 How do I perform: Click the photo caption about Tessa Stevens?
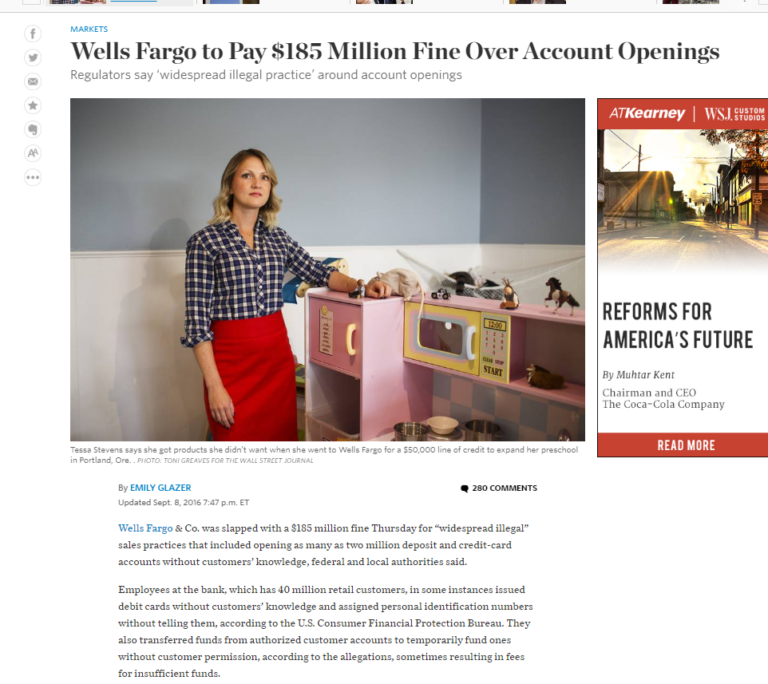(324, 455)
